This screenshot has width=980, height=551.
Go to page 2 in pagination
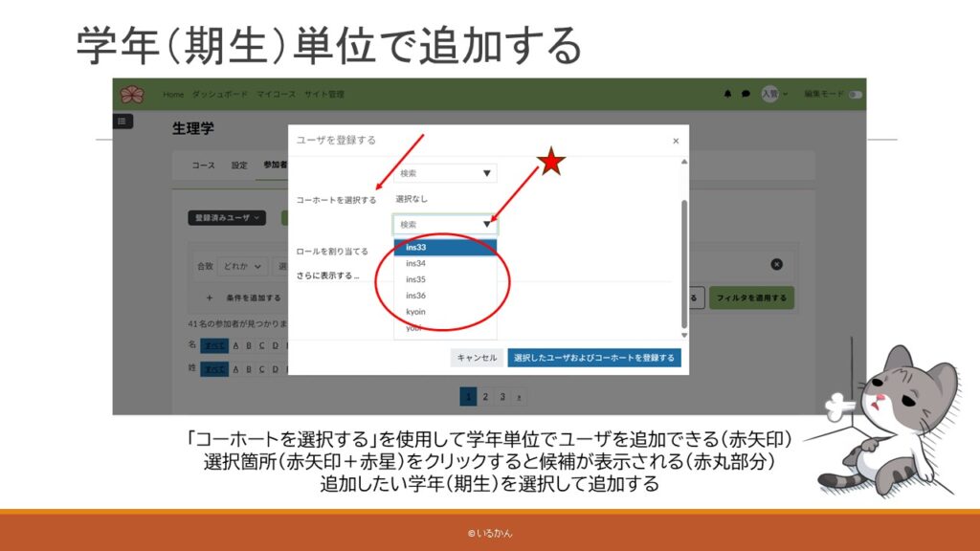[485, 396]
